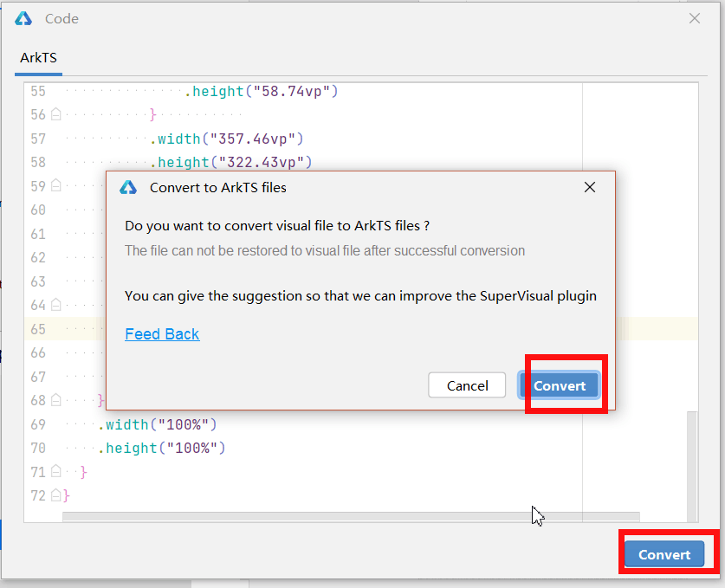The width and height of the screenshot is (725, 588).
Task: Switch to the ArkTS tab
Action: point(38,58)
